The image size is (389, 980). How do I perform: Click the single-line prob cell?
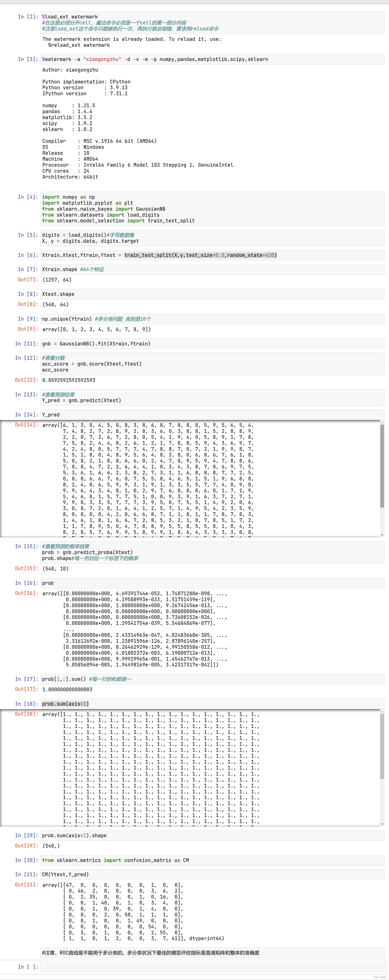[x=212, y=583]
